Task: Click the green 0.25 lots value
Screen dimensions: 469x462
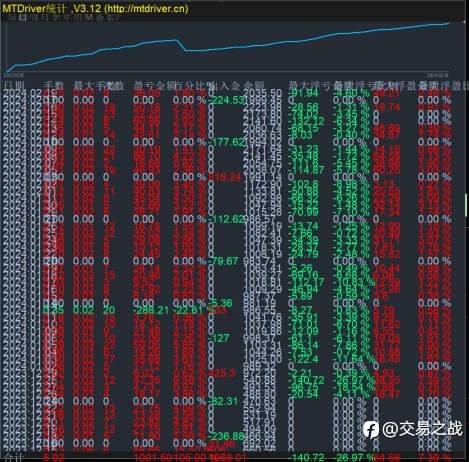Action: 54,310
